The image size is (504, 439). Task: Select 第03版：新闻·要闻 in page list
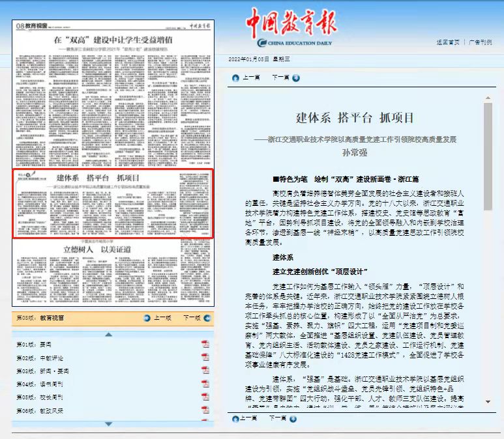coord(42,371)
